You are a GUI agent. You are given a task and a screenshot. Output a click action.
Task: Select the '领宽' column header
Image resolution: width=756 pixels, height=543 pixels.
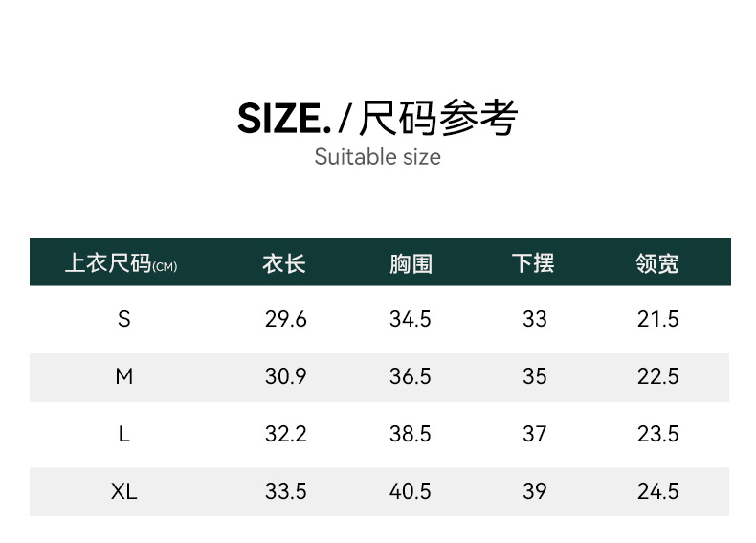coord(657,263)
